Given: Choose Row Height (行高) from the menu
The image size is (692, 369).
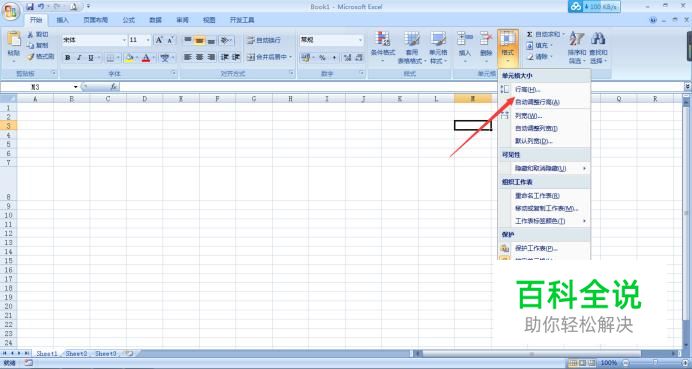Looking at the screenshot, I should click(544, 90).
